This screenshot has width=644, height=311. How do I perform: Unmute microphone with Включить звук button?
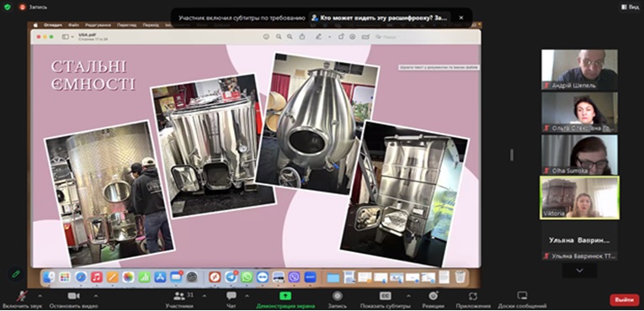(x=22, y=300)
